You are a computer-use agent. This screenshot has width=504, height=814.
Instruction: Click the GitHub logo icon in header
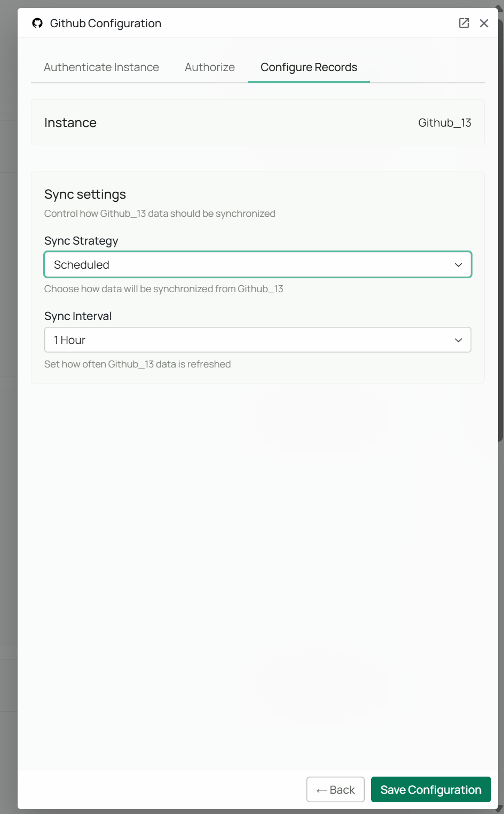[x=37, y=23]
